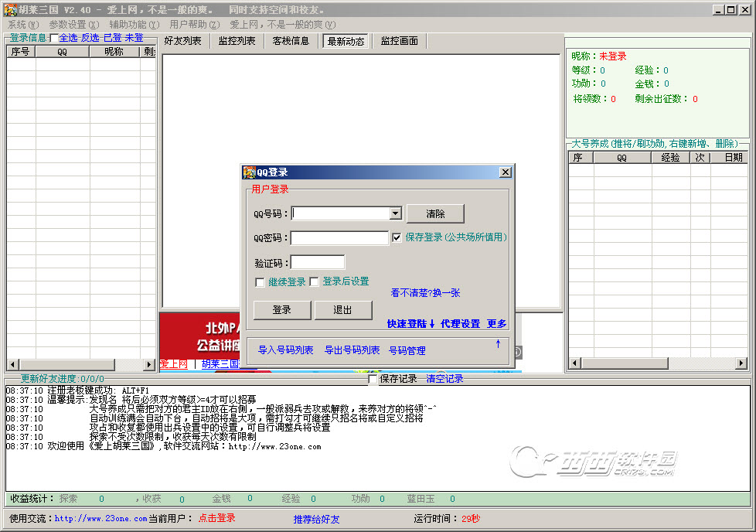Open http://www.23one.com status bar link
Image resolution: width=756 pixels, height=532 pixels.
[x=100, y=519]
